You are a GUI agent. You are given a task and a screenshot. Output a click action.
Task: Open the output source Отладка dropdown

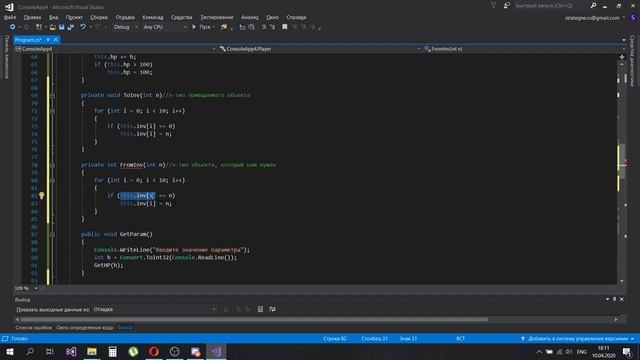click(x=155, y=309)
